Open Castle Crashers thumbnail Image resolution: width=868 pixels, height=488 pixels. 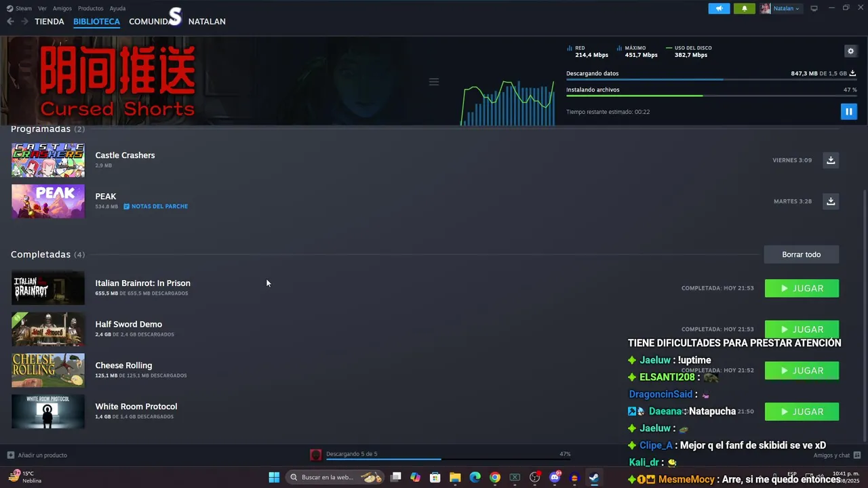click(x=47, y=160)
